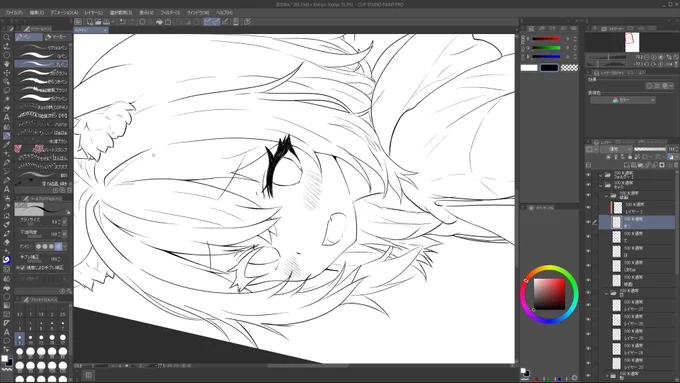
Task: Create a new raster layer
Action: [626, 165]
